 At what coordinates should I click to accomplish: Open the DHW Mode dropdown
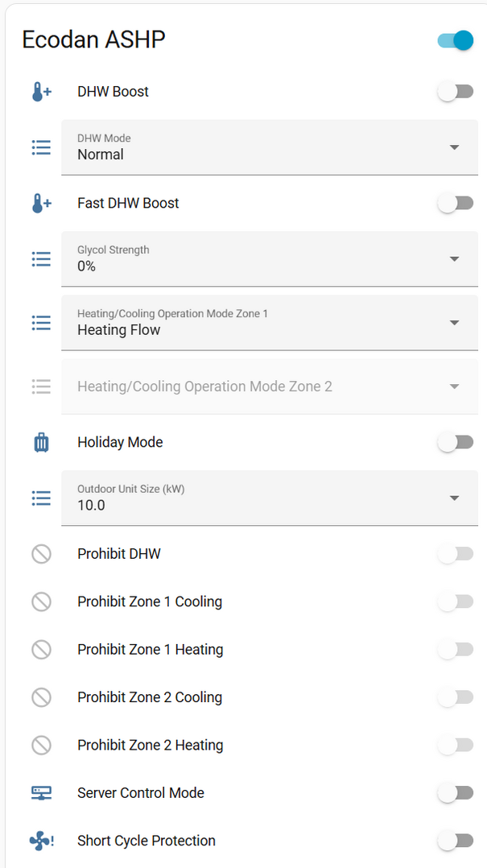tap(270, 147)
